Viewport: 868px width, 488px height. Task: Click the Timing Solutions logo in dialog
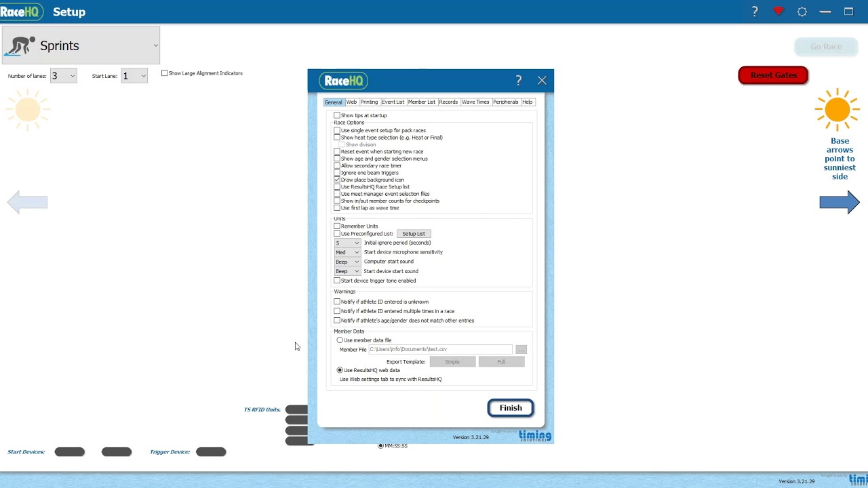click(x=535, y=436)
